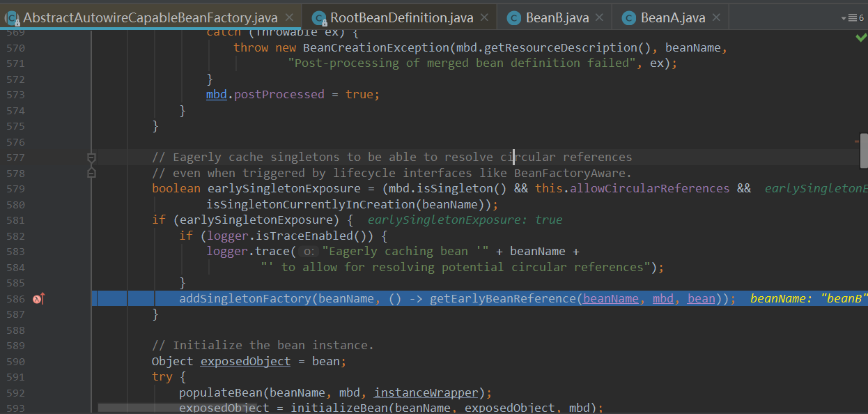This screenshot has height=414, width=868.
Task: Click the getResourceDescription method call
Action: click(x=561, y=48)
